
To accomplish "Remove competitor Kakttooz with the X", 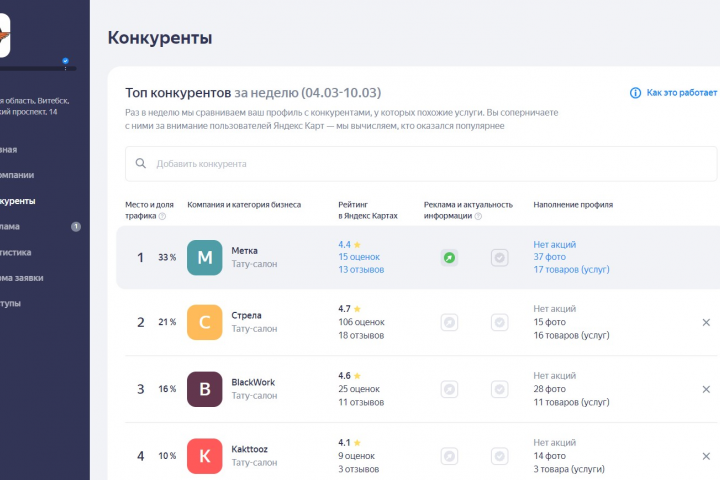I will coord(706,457).
